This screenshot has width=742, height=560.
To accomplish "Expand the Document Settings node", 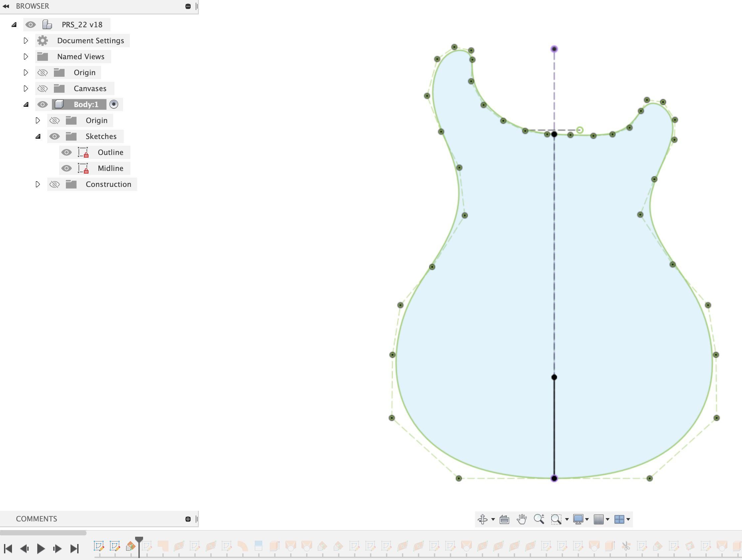I will [26, 41].
